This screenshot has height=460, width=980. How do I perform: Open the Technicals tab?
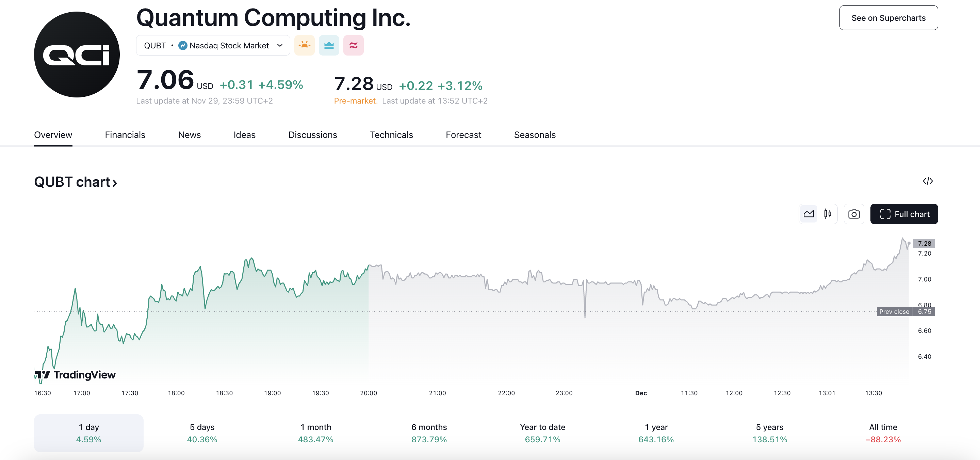pyautogui.click(x=391, y=135)
